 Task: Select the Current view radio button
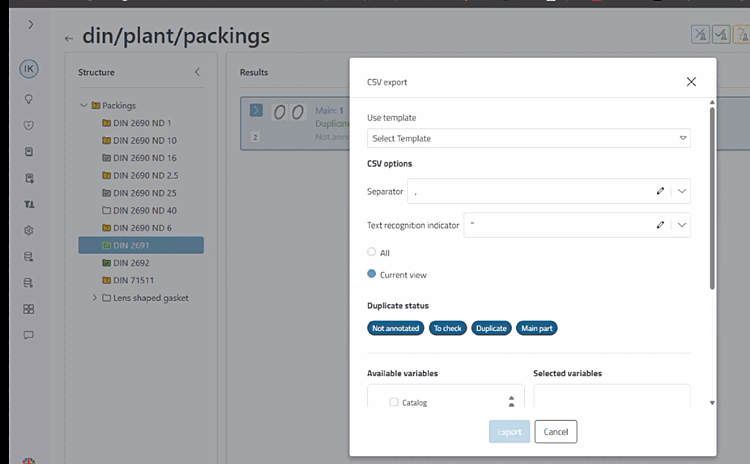click(371, 274)
